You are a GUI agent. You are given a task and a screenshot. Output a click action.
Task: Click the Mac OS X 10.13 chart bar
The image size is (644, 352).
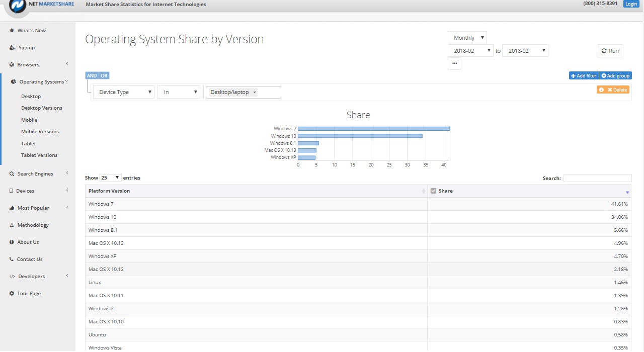coord(307,150)
